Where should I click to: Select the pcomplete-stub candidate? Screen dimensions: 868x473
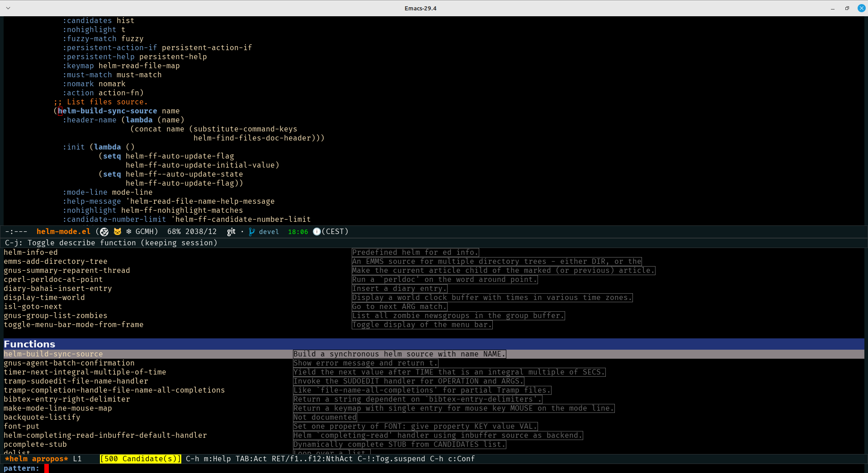pyautogui.click(x=35, y=445)
